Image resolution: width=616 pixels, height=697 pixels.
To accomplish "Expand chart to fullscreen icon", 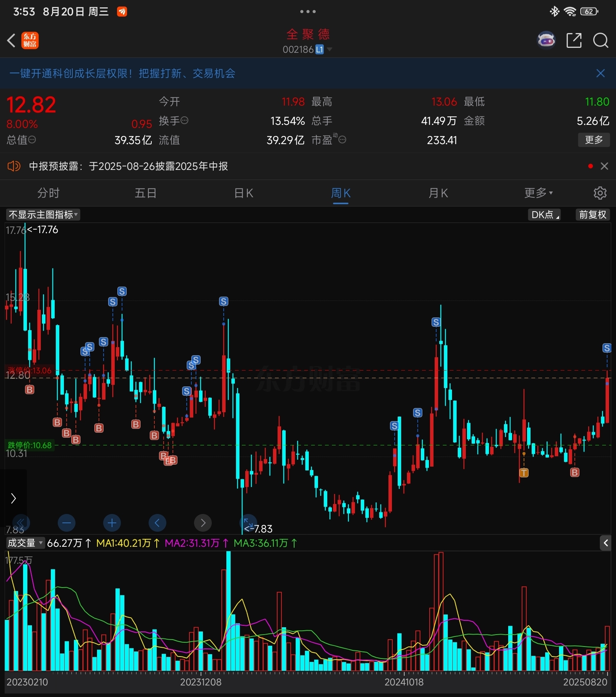I will pyautogui.click(x=248, y=523).
